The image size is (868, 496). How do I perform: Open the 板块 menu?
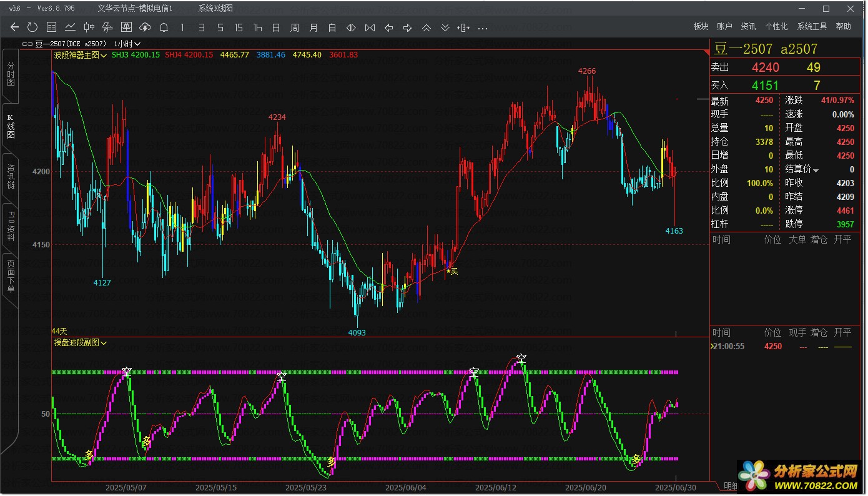coord(701,26)
